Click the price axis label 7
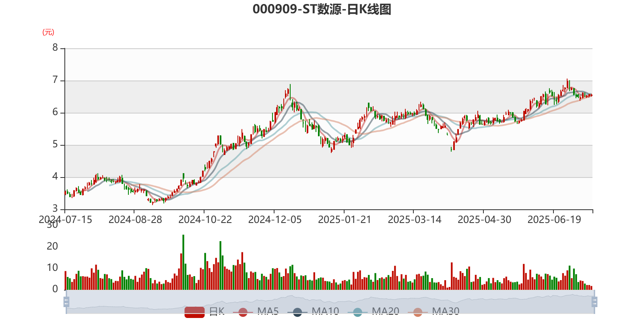Screen dimensions: 644x322 point(55,80)
